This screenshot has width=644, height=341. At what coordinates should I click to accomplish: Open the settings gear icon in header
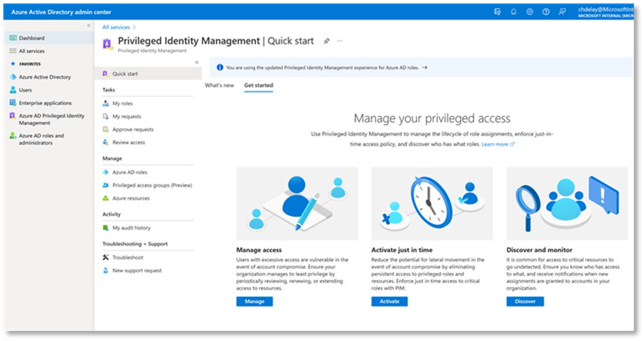coord(529,12)
